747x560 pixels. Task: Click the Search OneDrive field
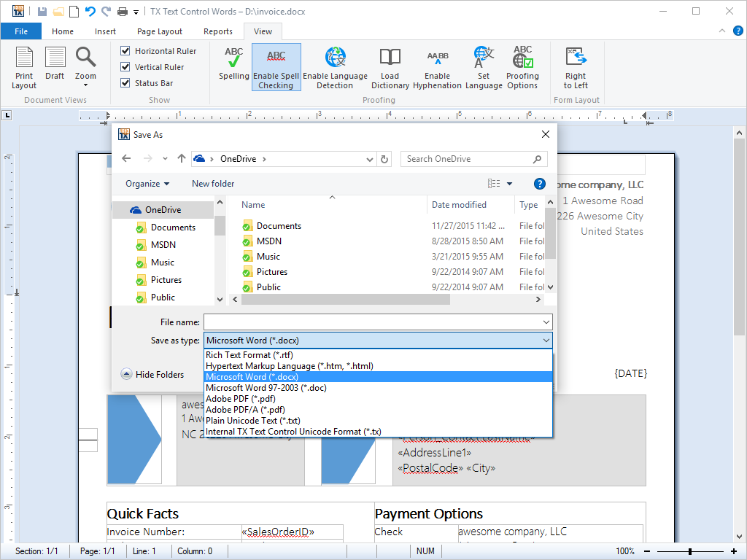[x=474, y=159]
